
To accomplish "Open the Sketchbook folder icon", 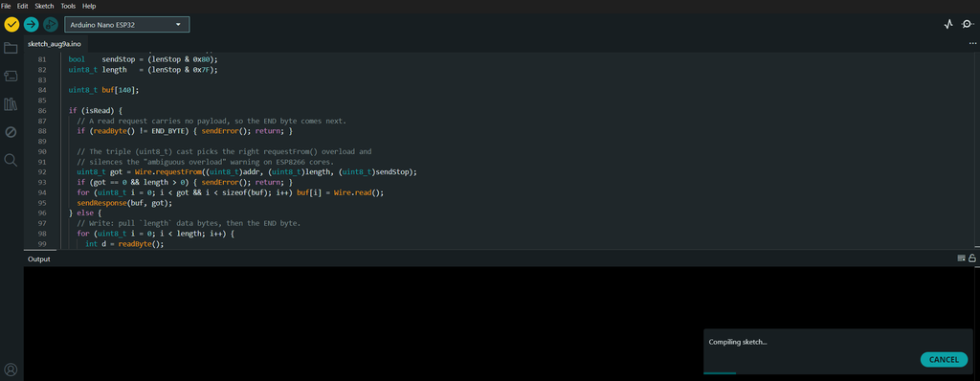I will (11, 48).
